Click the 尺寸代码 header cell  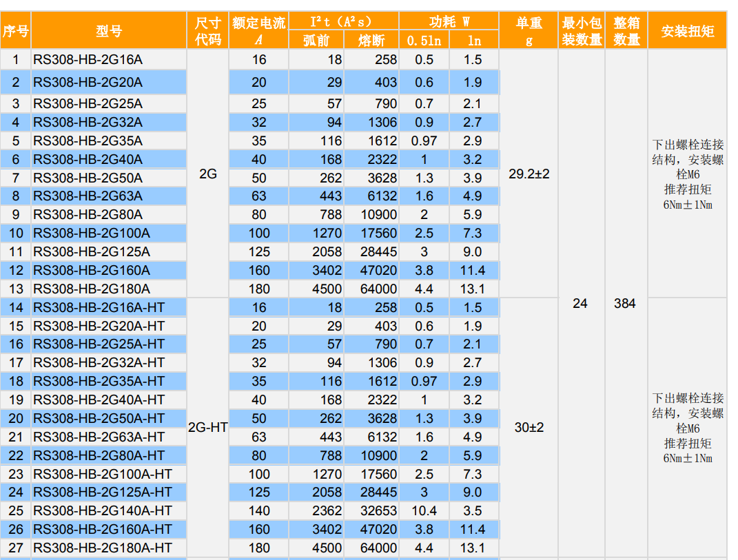[x=208, y=31]
